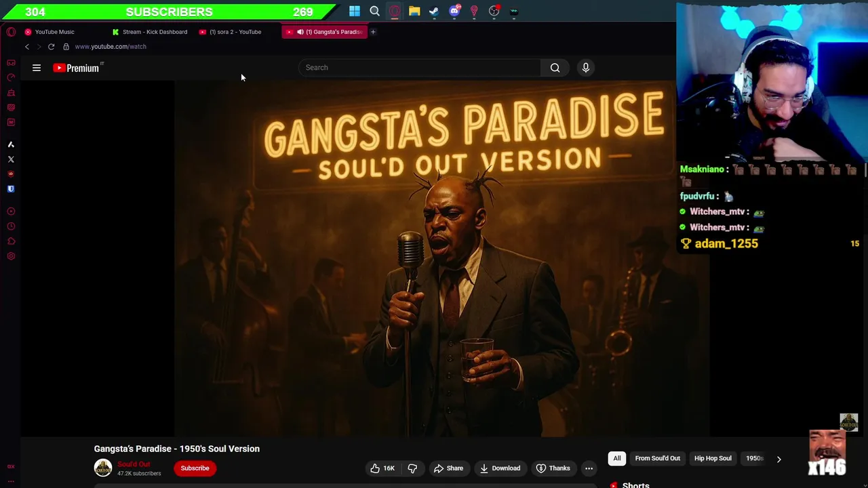Viewport: 868px width, 488px height.
Task: Select the From Soul'd Out chip
Action: click(x=657, y=459)
